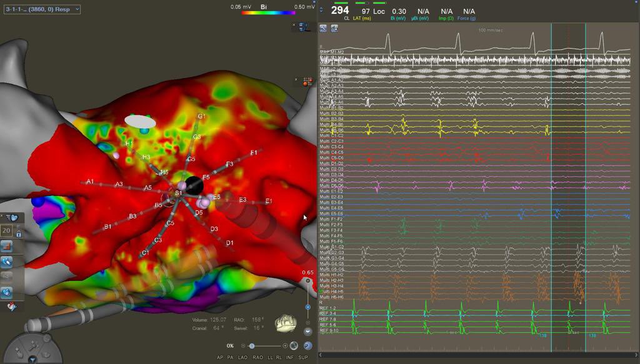Select the RL view
The width and height of the screenshot is (640, 364).
(279, 358)
